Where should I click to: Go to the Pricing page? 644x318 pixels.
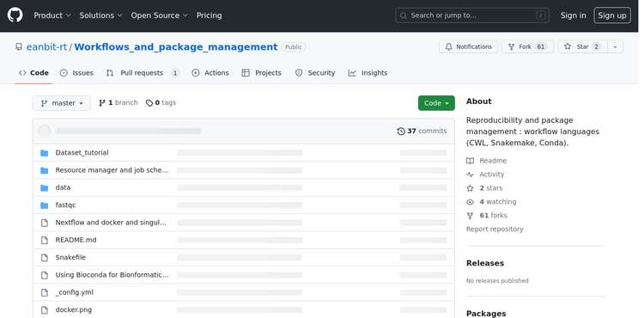[x=209, y=15]
